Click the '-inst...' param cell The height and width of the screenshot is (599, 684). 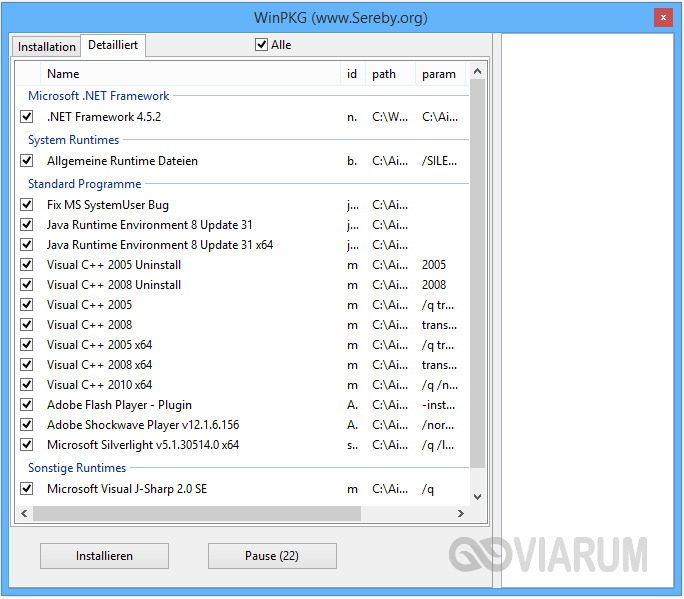438,405
